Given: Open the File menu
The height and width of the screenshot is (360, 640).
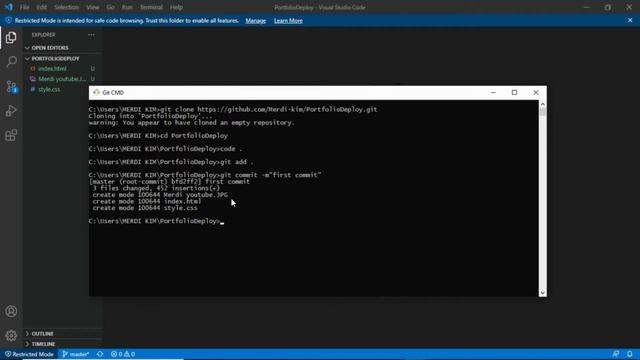Looking at the screenshot, I should click(24, 7).
